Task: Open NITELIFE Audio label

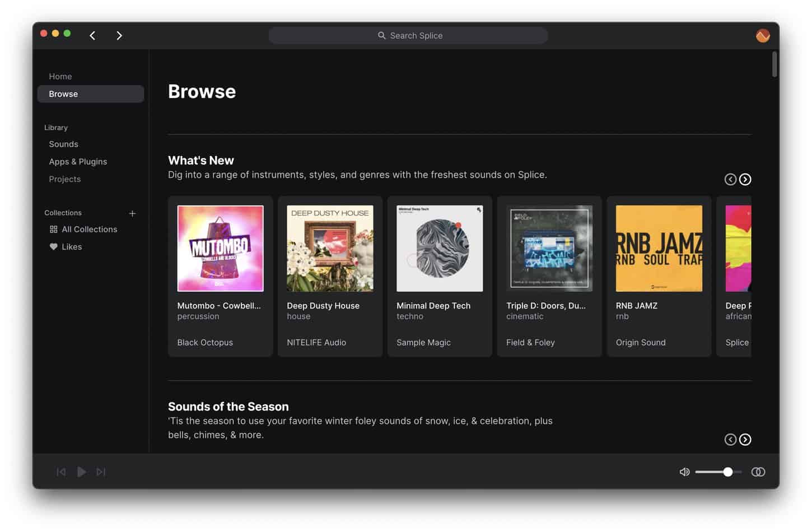Action: coord(316,342)
